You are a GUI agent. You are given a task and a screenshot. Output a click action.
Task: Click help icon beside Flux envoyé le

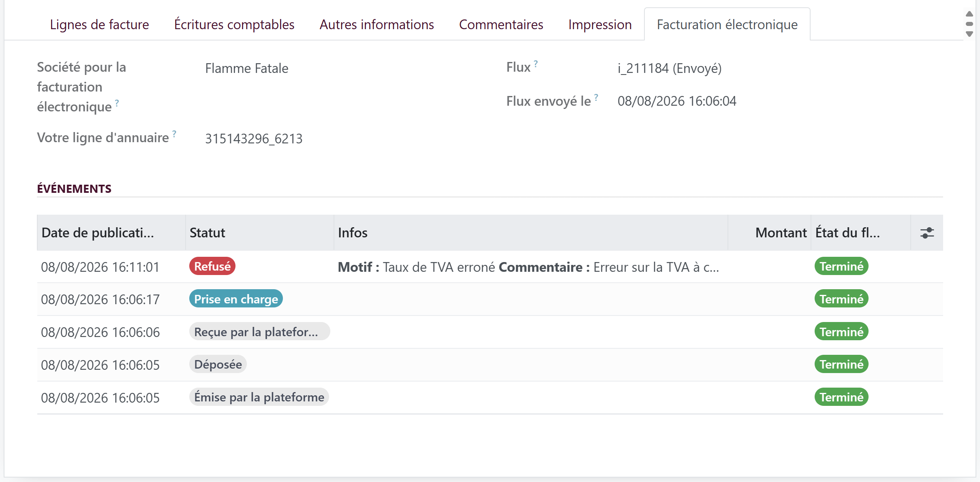tap(596, 97)
